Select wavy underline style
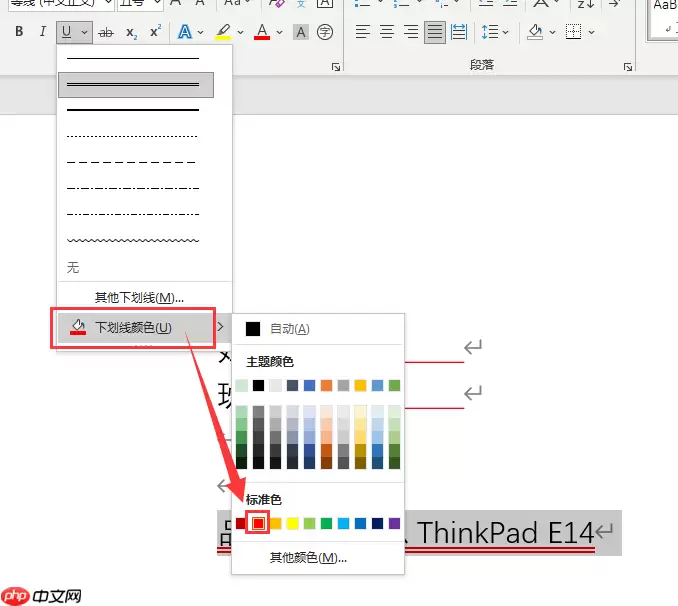Viewport: 678px width, 606px height. [136, 240]
